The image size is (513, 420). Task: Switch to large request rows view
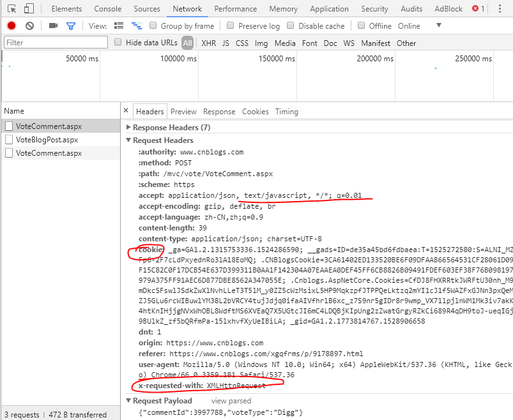119,26
